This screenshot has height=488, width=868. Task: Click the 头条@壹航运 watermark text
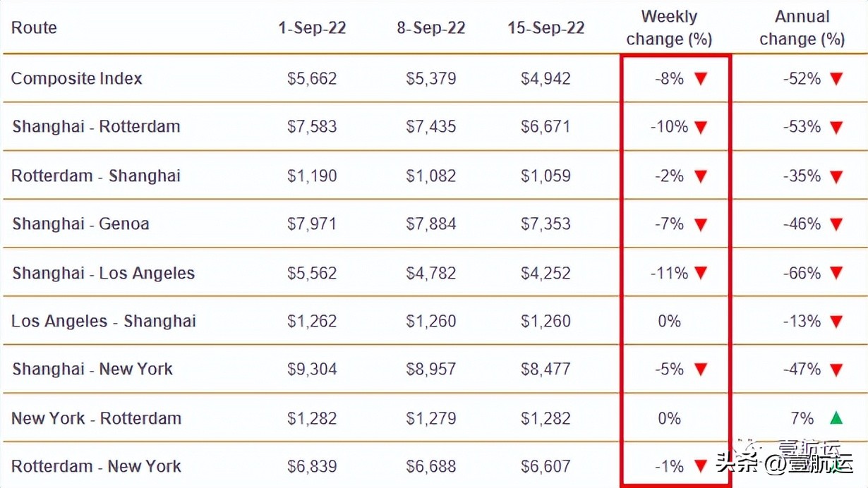[x=783, y=464]
